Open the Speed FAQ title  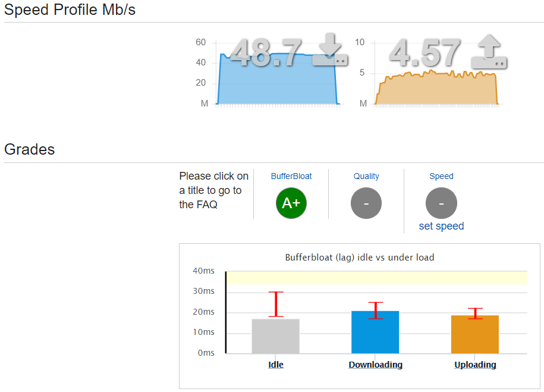[441, 176]
